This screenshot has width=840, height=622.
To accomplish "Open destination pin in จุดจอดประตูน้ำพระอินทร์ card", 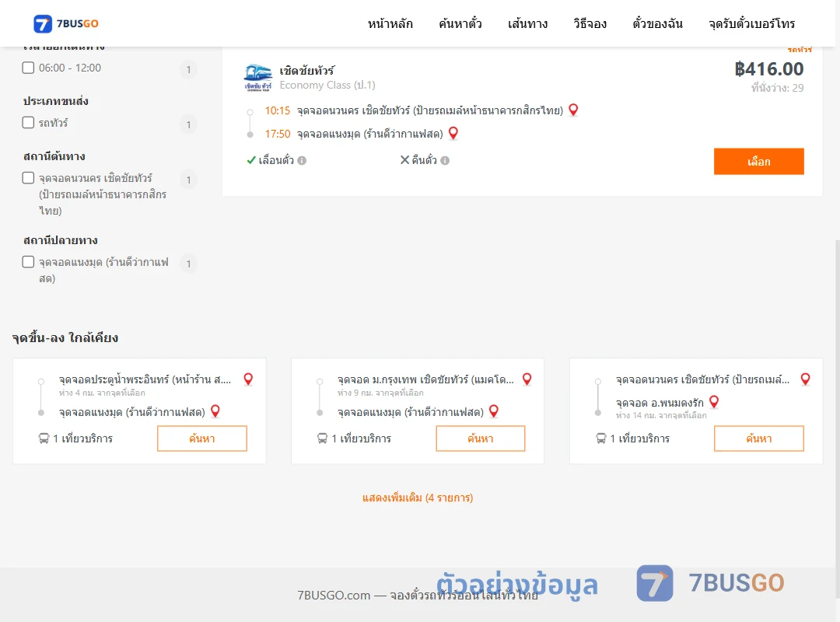I will pyautogui.click(x=215, y=411).
